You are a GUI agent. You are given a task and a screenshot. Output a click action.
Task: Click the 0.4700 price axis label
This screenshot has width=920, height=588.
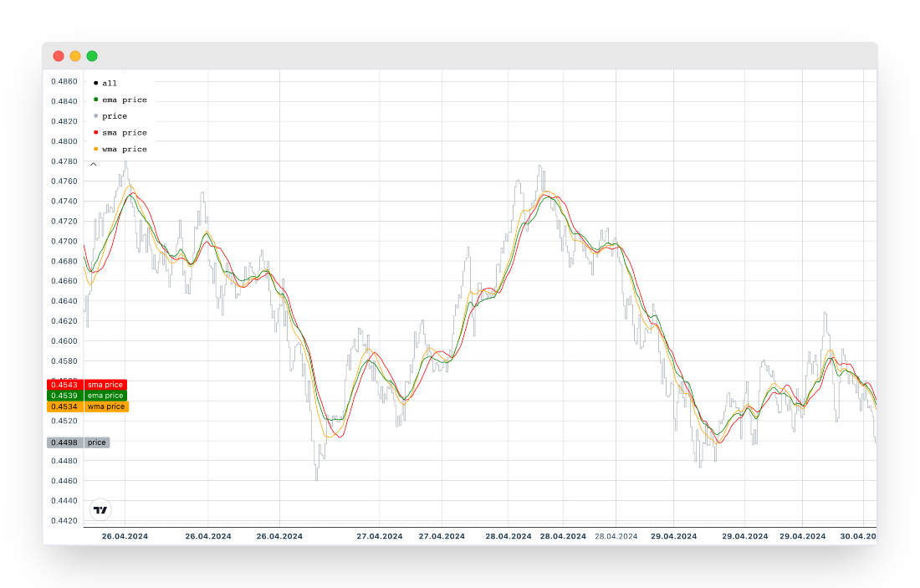click(x=64, y=241)
